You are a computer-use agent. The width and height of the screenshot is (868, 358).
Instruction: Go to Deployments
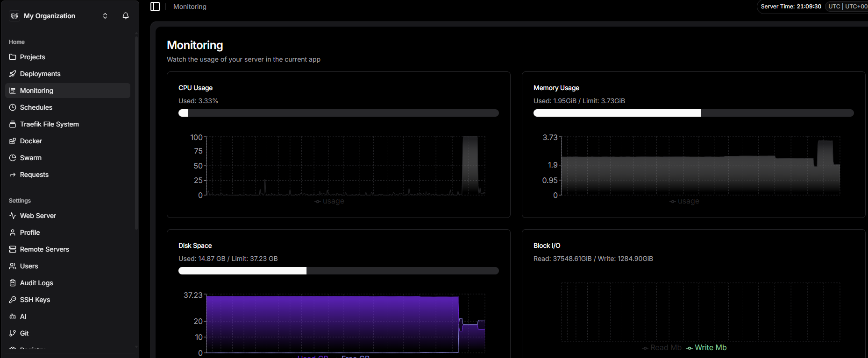[x=68, y=74]
